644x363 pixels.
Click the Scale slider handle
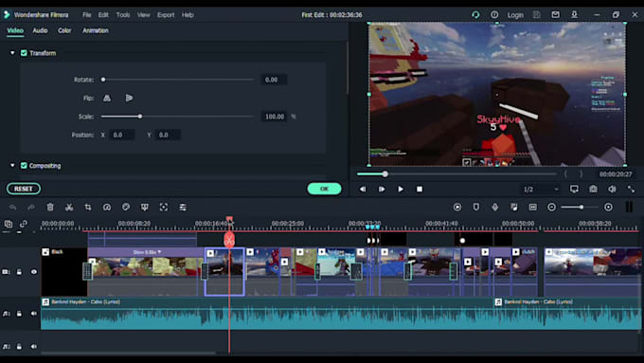coord(140,117)
